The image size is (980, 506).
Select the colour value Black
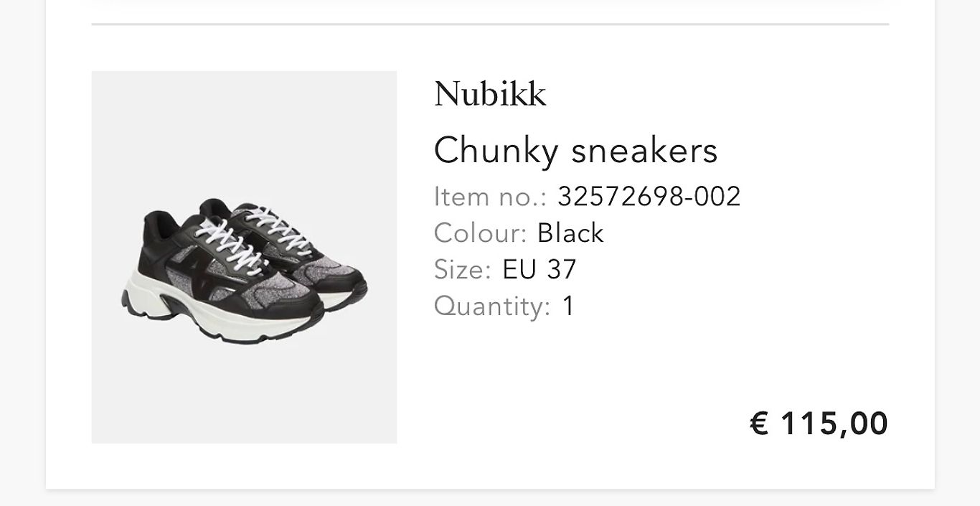pyautogui.click(x=570, y=233)
